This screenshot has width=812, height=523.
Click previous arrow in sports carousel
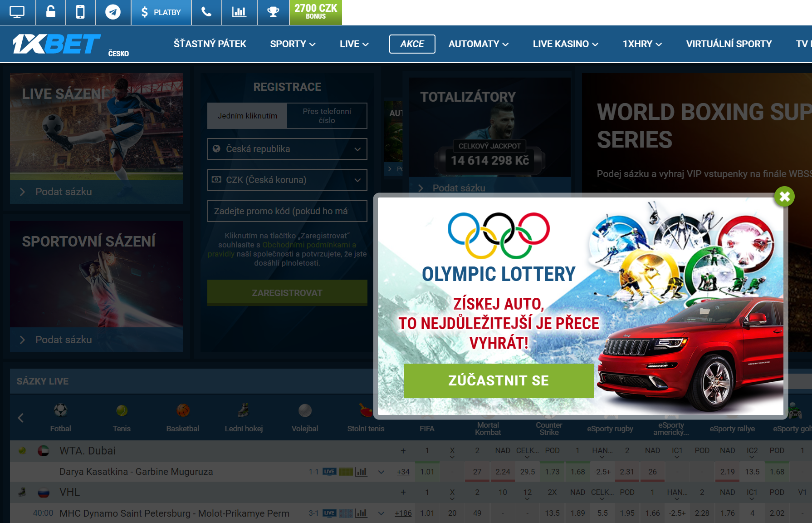pos(20,418)
